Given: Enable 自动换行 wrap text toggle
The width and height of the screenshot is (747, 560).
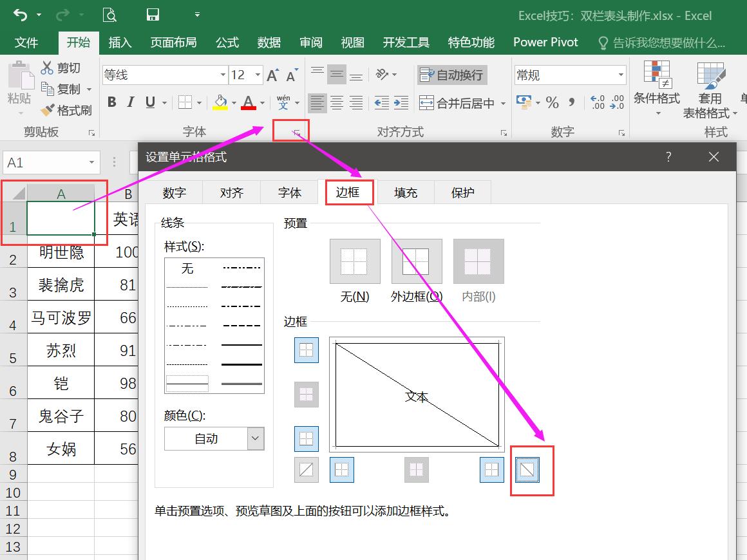Looking at the screenshot, I should (x=452, y=75).
